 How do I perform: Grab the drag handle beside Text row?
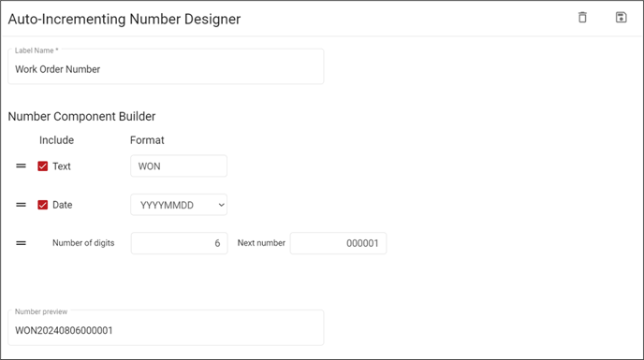click(x=21, y=166)
